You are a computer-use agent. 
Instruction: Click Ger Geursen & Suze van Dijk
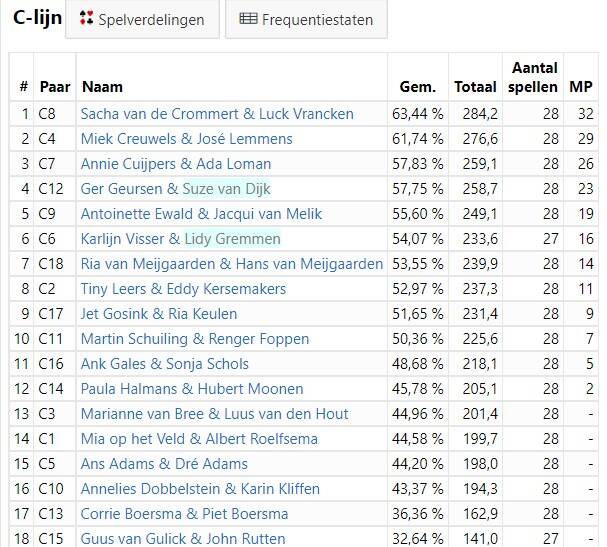[x=175, y=189]
